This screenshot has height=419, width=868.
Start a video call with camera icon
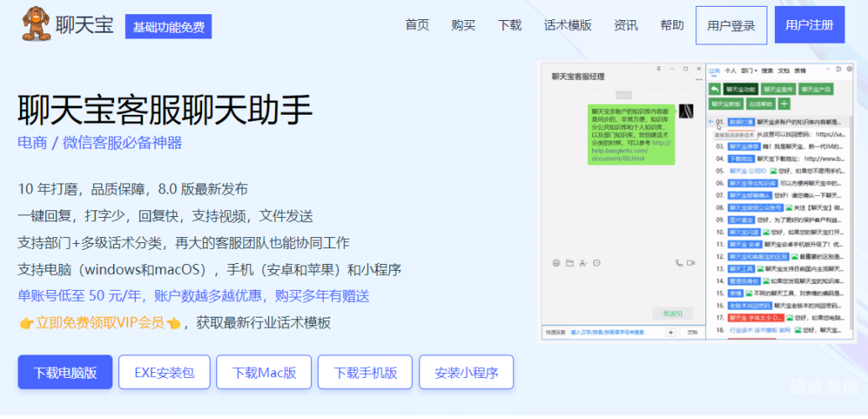[691, 263]
